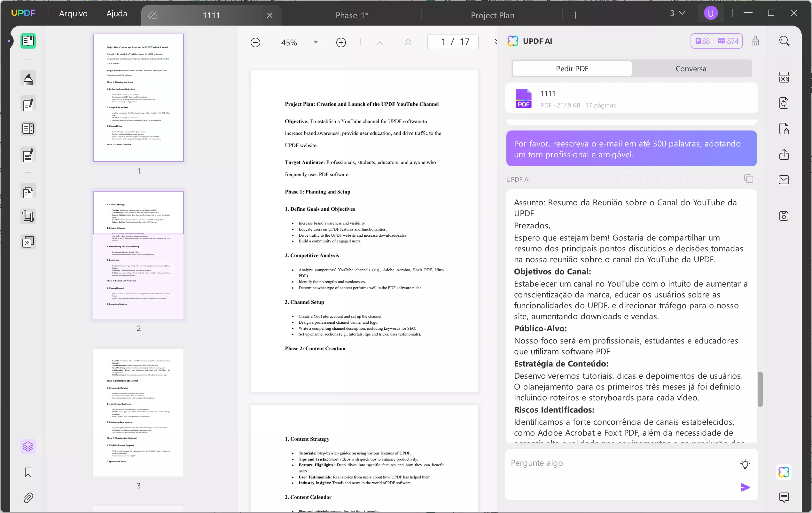
Task: Open the open-tabs list showing 3 tabs
Action: (677, 13)
